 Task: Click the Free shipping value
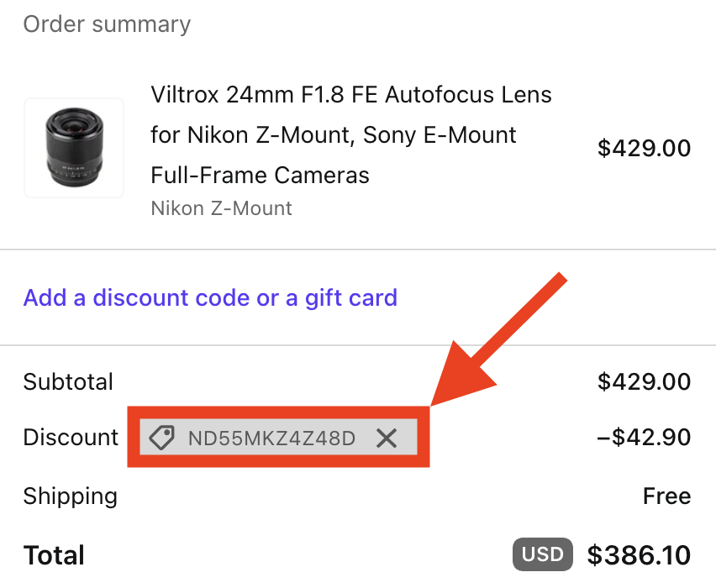(666, 496)
